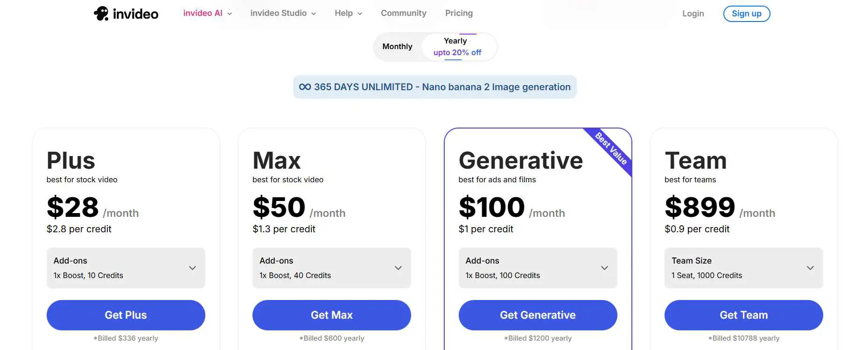Click the Get Plus button
The width and height of the screenshot is (868, 350).
coord(126,315)
